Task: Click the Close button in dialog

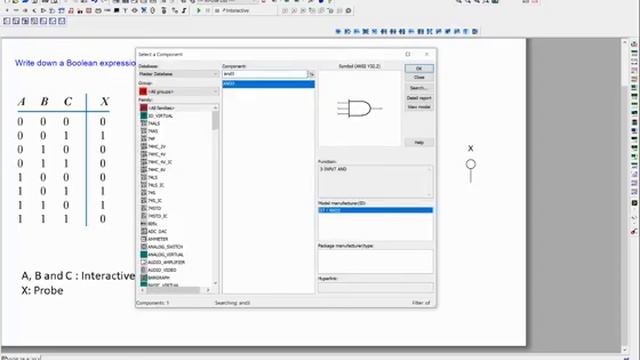Action: (419, 78)
